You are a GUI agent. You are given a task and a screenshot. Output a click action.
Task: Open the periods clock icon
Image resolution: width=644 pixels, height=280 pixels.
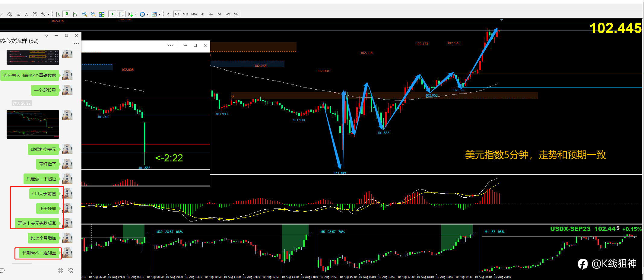point(142,14)
